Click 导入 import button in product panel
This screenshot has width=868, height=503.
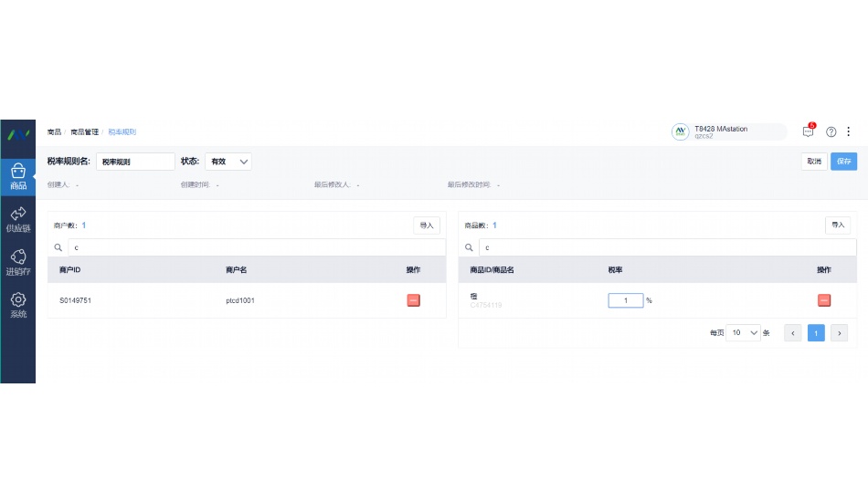click(x=837, y=225)
